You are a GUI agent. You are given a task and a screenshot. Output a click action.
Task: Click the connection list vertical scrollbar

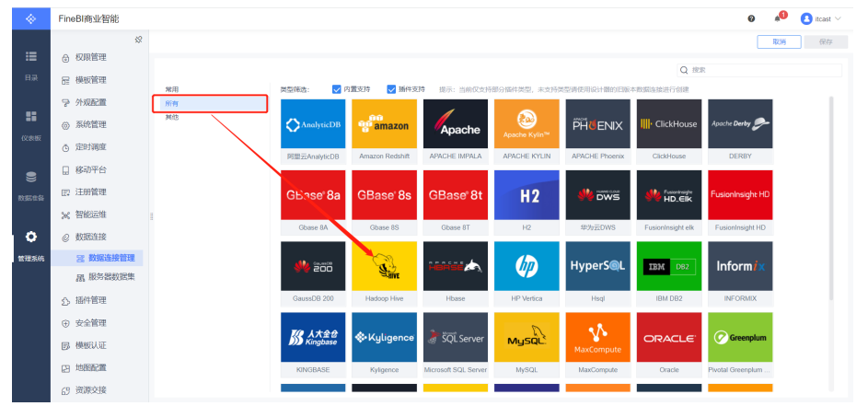pyautogui.click(x=831, y=198)
